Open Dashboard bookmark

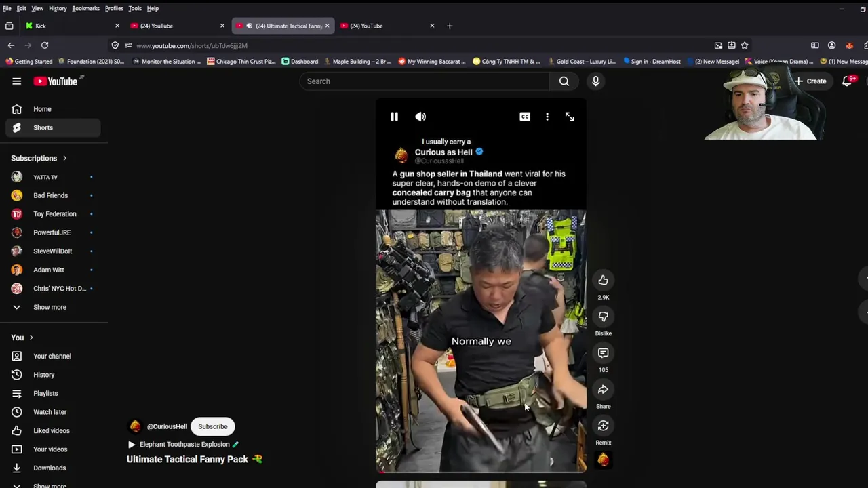300,62
